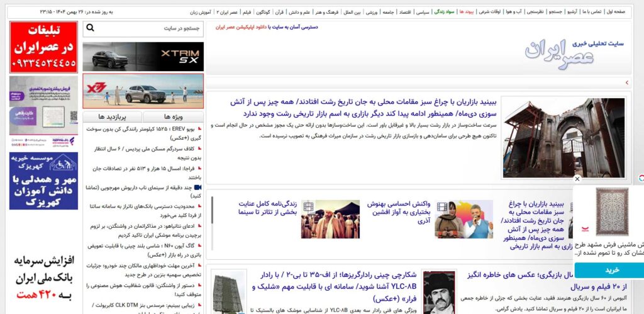Click the جستجو در سایت search field
The width and height of the screenshot is (644, 314).
click(x=151, y=28)
